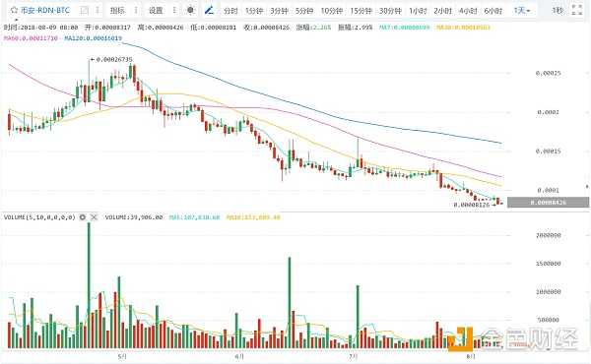
Task: Open the more-options dots next to the symbol name
Action: click(98, 10)
